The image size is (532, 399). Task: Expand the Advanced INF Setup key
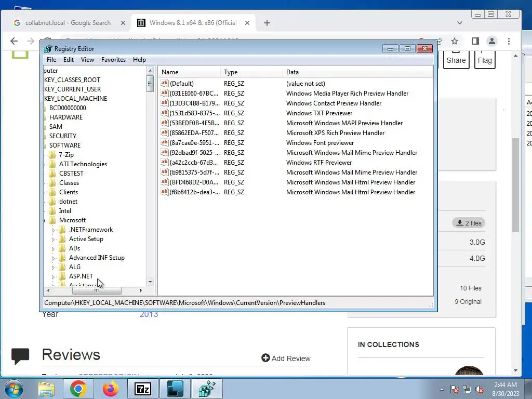coord(54,258)
